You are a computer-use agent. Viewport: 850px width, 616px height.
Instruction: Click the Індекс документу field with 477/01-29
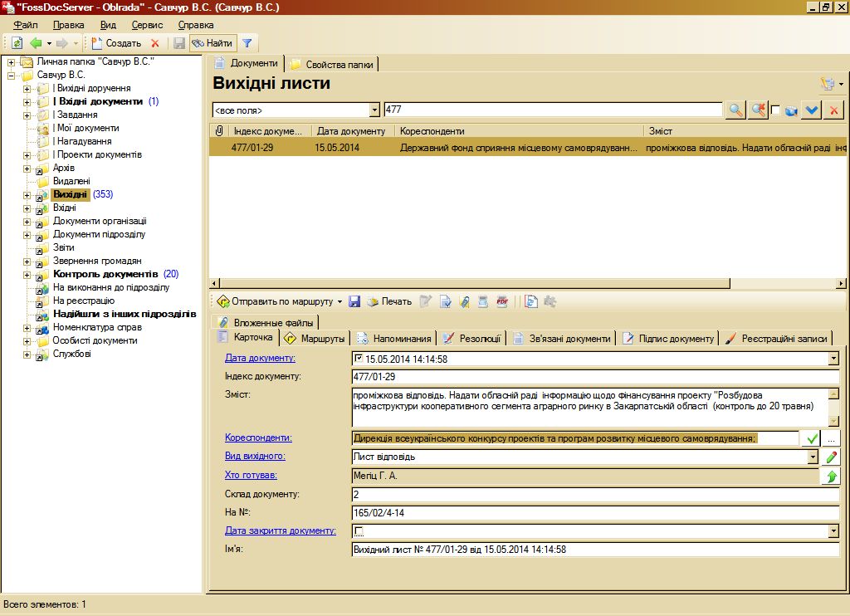(595, 376)
